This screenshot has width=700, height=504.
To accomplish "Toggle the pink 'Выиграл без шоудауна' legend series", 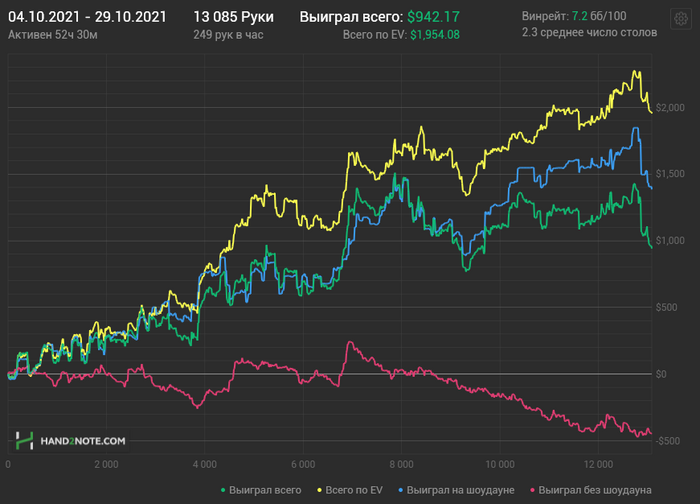I will click(x=591, y=490).
